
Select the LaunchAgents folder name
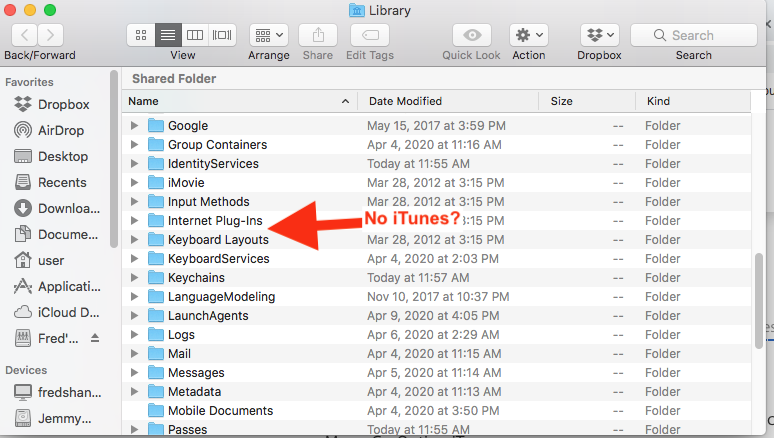(x=208, y=316)
